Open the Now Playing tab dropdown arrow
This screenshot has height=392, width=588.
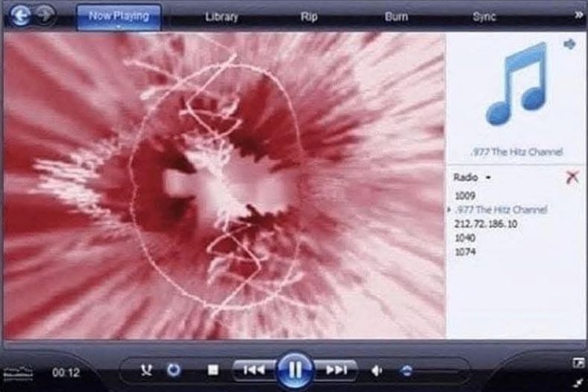tap(119, 27)
